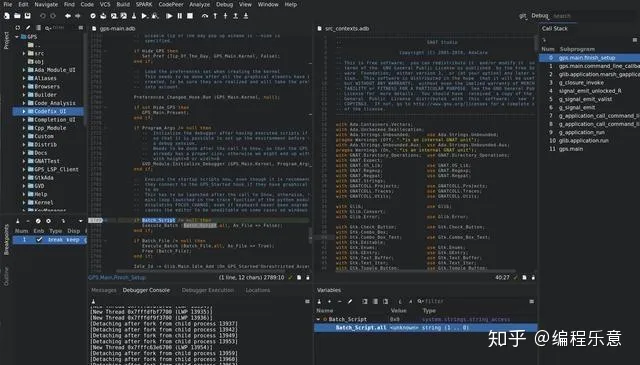Expand the Kernel project node

[x=24, y=203]
